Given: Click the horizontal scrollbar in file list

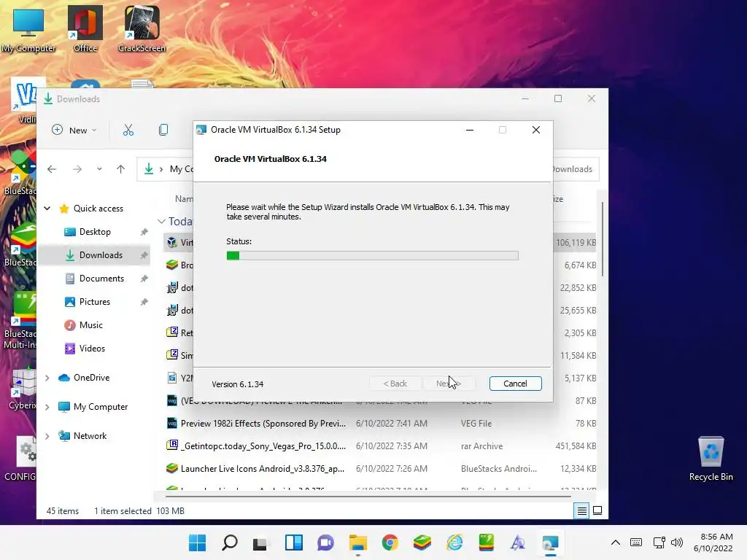Looking at the screenshot, I should [368, 496].
